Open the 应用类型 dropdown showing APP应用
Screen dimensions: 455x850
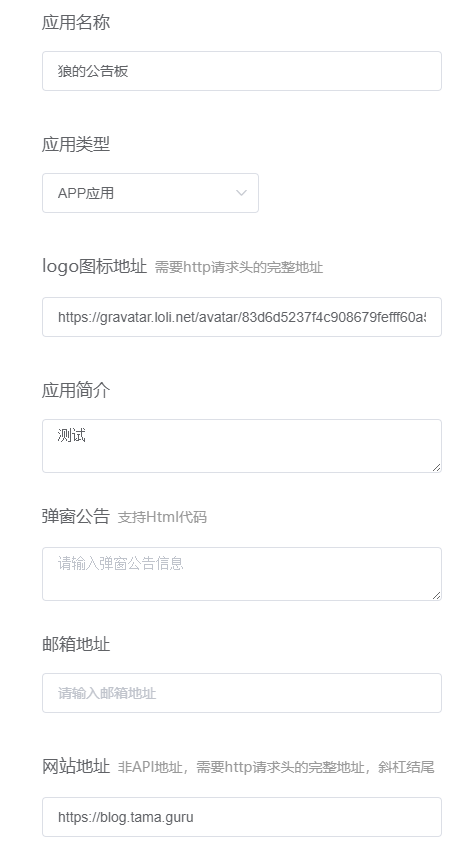tap(150, 193)
